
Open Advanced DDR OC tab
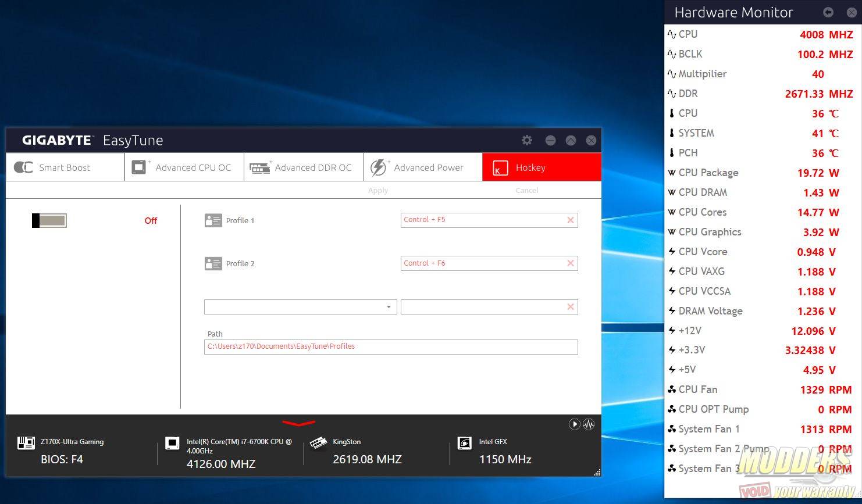pos(304,167)
